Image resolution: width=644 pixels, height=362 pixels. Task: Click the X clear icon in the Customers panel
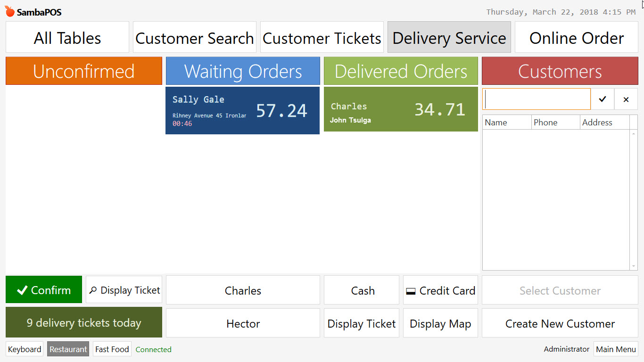[626, 99]
